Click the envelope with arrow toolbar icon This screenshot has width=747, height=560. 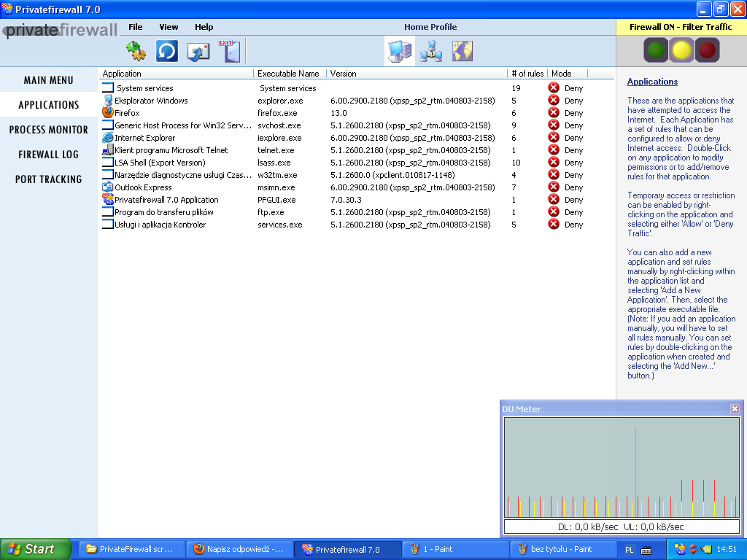(198, 52)
